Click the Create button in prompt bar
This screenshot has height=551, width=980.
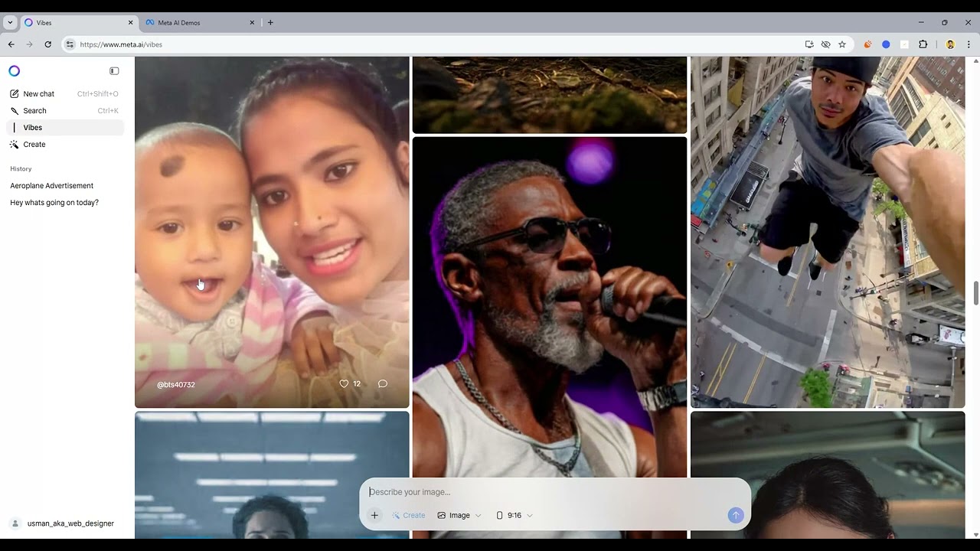pyautogui.click(x=408, y=515)
